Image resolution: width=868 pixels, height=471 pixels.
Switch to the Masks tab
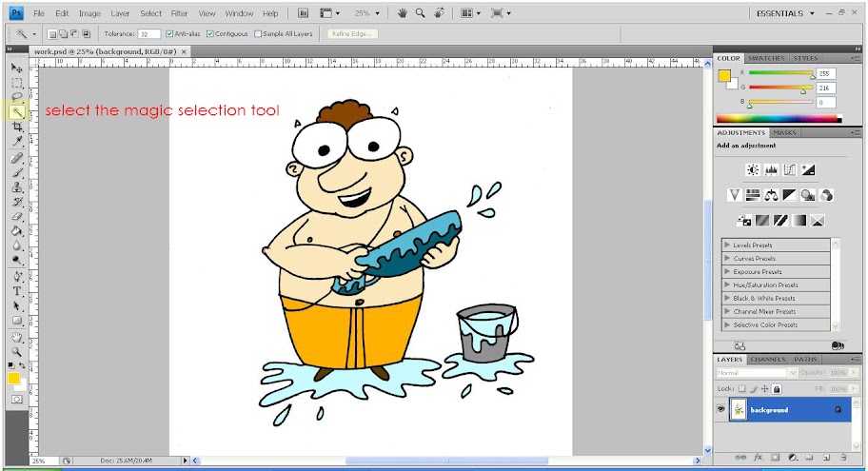pyautogui.click(x=784, y=133)
